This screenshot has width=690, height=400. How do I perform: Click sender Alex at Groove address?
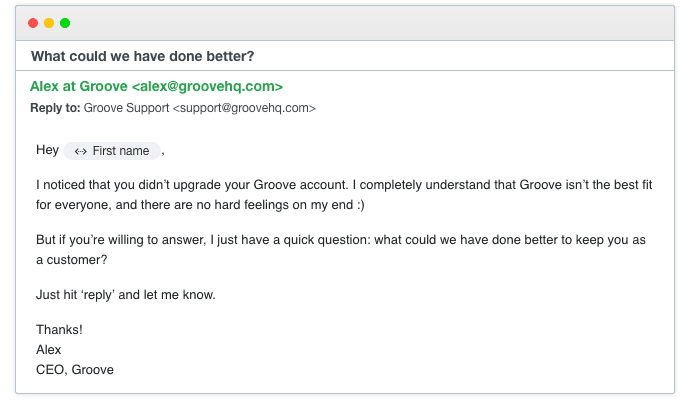tap(156, 87)
